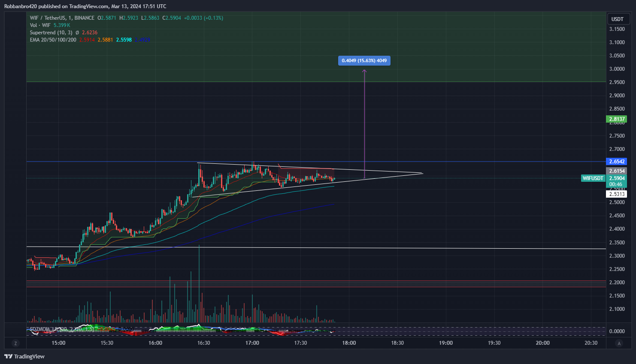Viewport: 636px width, 364px height.
Task: Click the 2.7000 price scale label
Action: [x=617, y=149]
